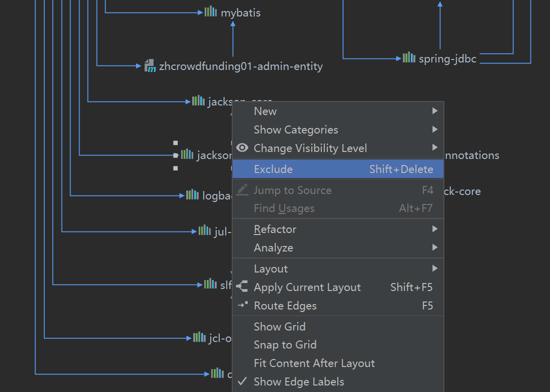Click the pencil icon beside Jump to Source
The height and width of the screenshot is (392, 550).
(242, 189)
